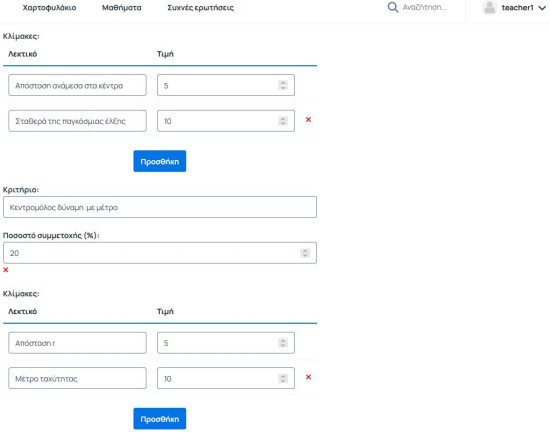The height and width of the screenshot is (438, 550).
Task: Open Συχνές ερωτήσεις page
Action: tap(201, 8)
